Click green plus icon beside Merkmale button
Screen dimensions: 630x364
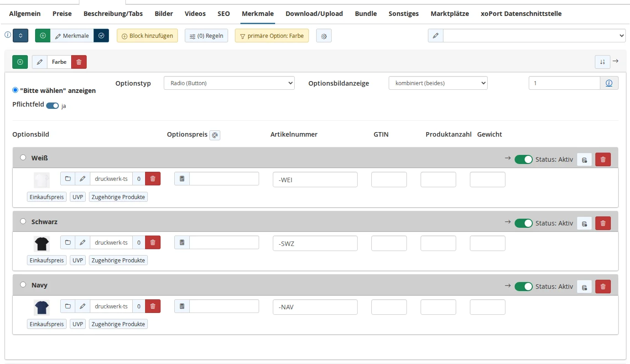click(x=43, y=36)
